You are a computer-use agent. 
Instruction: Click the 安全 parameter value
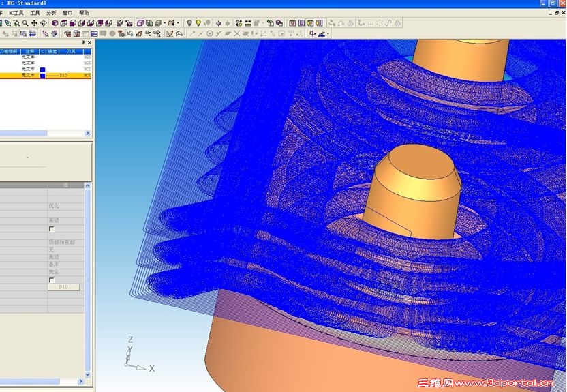[54, 271]
